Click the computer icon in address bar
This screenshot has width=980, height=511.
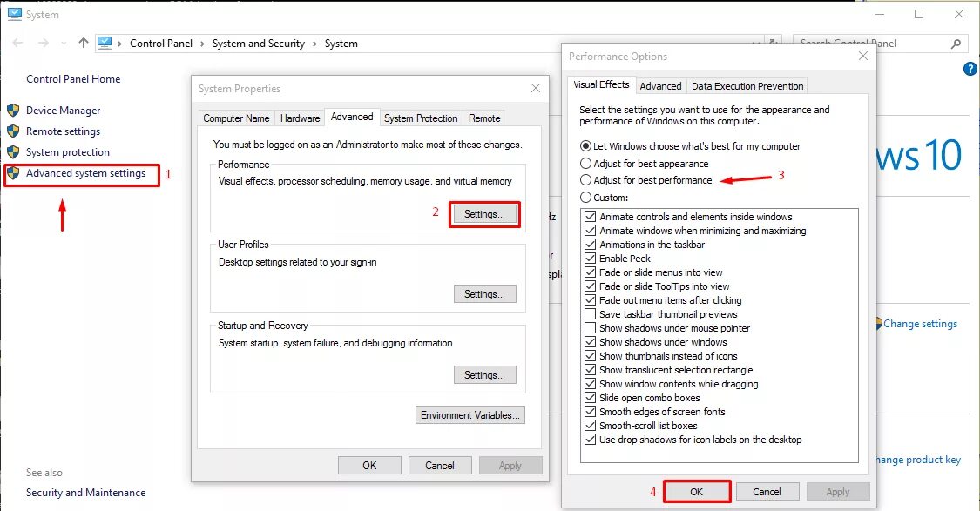click(x=105, y=43)
